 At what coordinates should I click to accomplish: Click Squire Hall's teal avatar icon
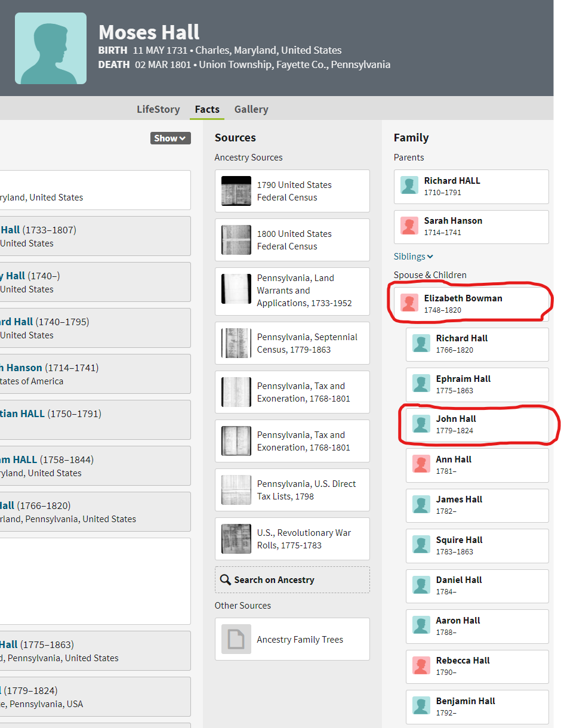pos(421,545)
